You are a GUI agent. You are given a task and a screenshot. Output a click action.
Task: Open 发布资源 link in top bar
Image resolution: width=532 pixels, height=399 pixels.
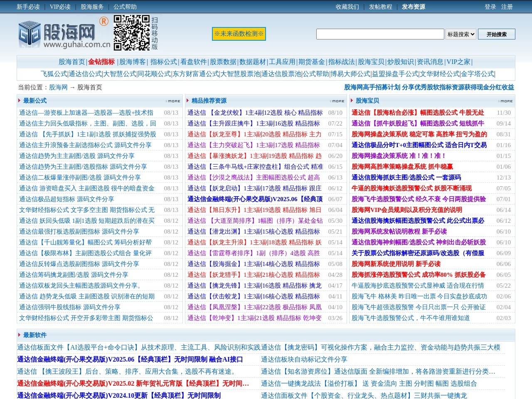pyautogui.click(x=413, y=7)
